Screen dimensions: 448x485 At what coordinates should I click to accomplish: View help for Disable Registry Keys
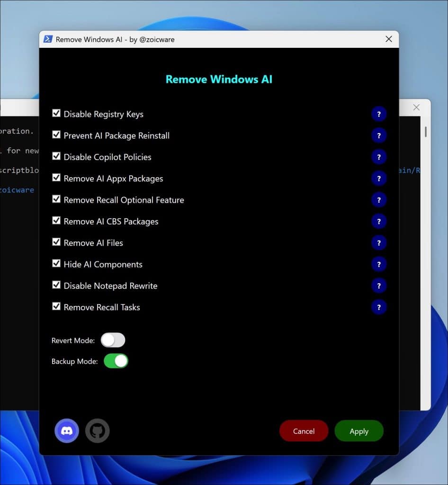379,114
